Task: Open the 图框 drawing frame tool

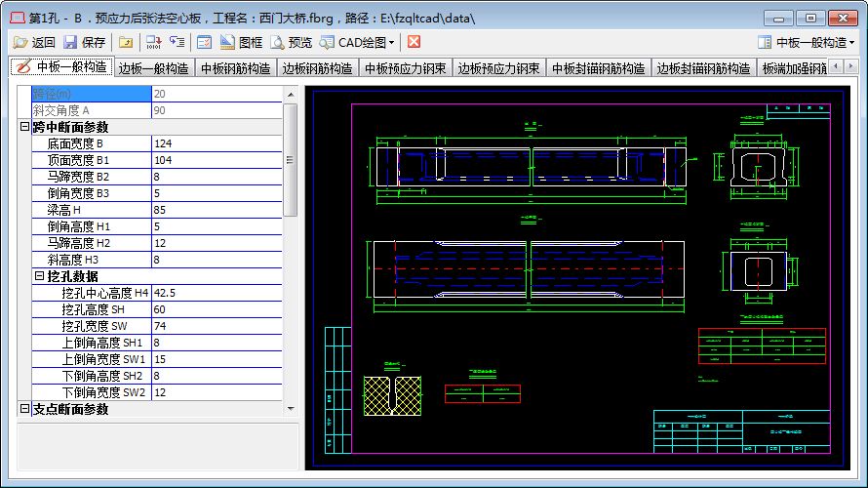Action: click(x=241, y=42)
